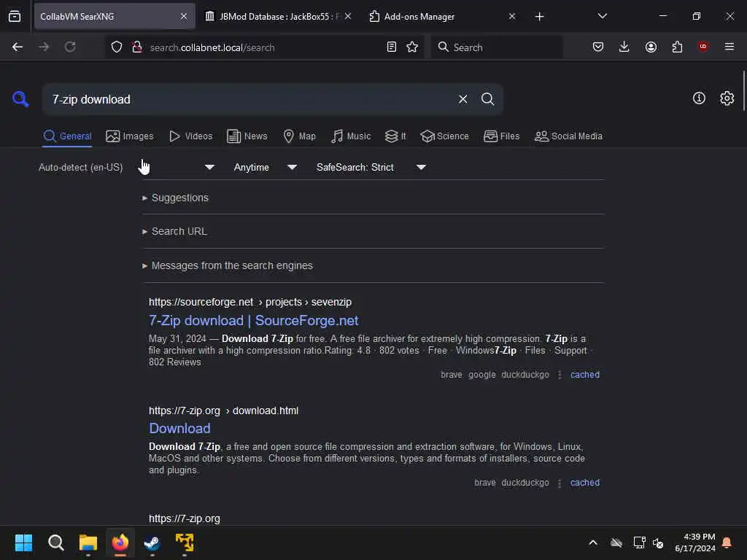
Task: Switch to the Social Media category
Action: click(x=568, y=136)
